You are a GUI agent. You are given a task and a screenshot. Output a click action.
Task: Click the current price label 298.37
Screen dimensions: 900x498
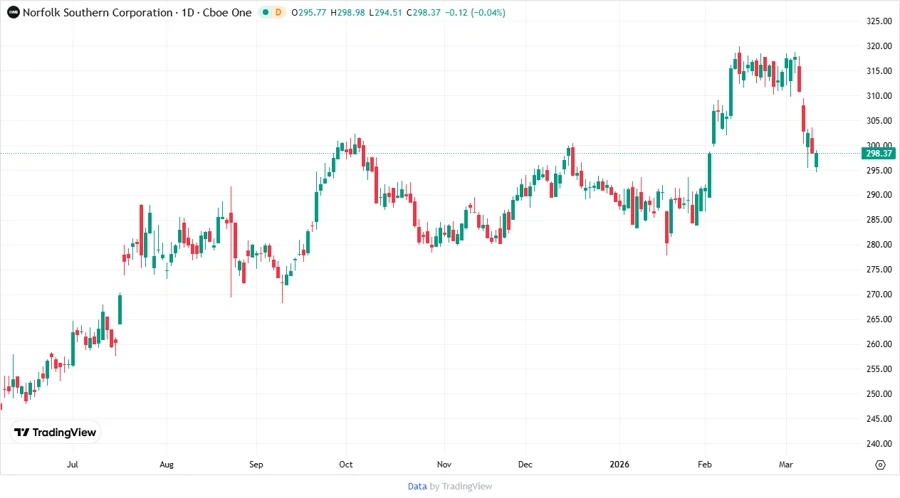click(x=879, y=153)
